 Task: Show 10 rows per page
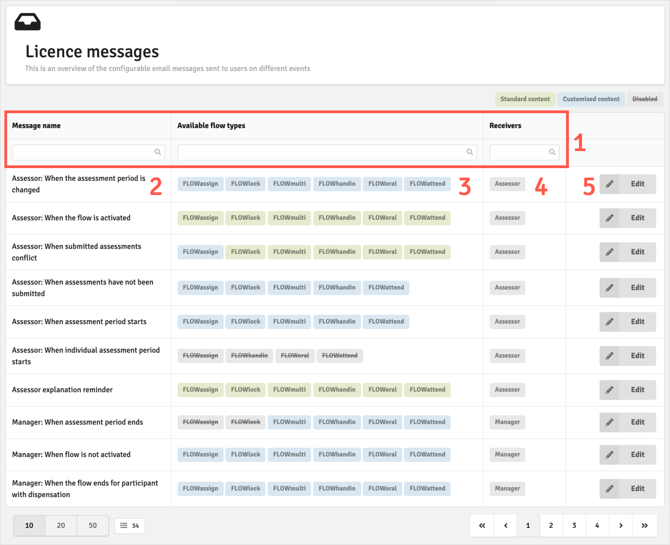click(x=29, y=526)
